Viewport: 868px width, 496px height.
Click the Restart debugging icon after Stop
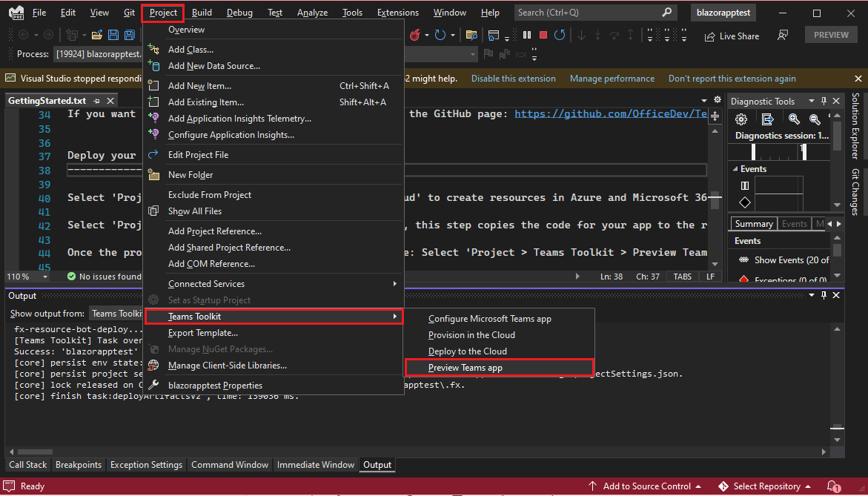(x=560, y=35)
